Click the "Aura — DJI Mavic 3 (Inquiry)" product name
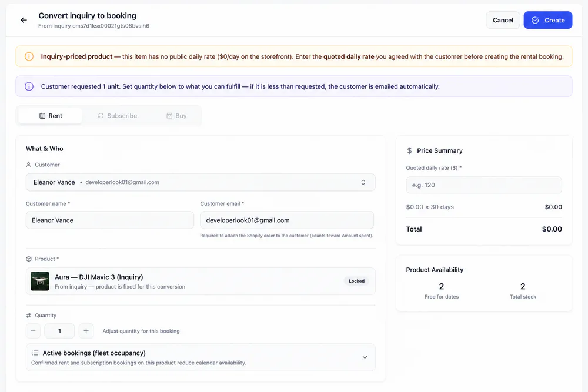Image resolution: width=588 pixels, height=392 pixels. coord(99,277)
